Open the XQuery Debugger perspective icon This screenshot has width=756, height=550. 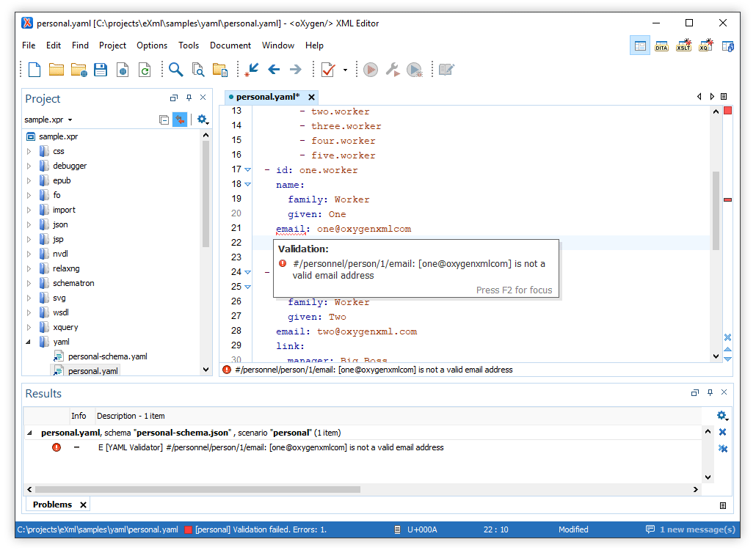point(706,45)
